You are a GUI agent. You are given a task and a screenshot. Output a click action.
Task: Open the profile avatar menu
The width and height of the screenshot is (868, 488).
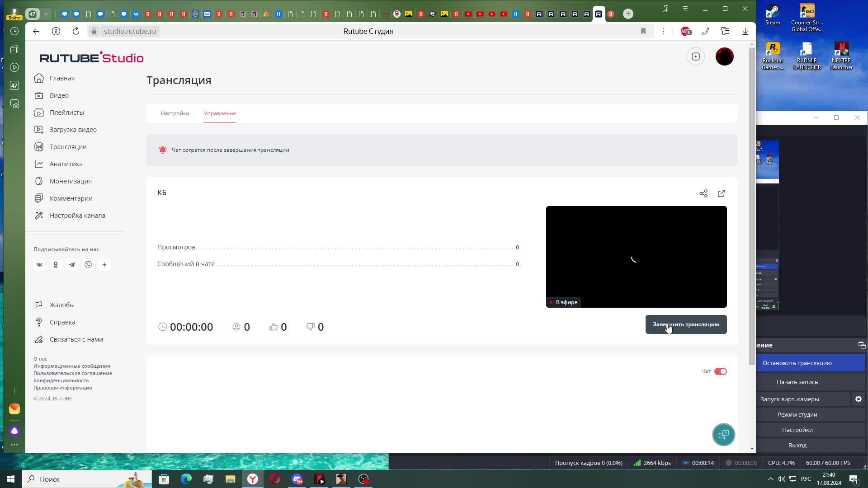pyautogui.click(x=724, y=56)
